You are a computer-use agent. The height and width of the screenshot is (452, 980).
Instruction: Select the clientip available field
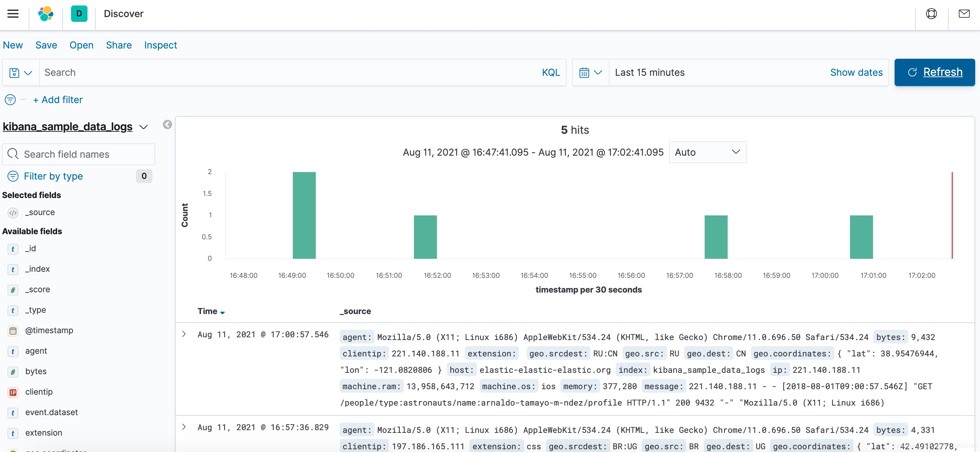click(39, 392)
